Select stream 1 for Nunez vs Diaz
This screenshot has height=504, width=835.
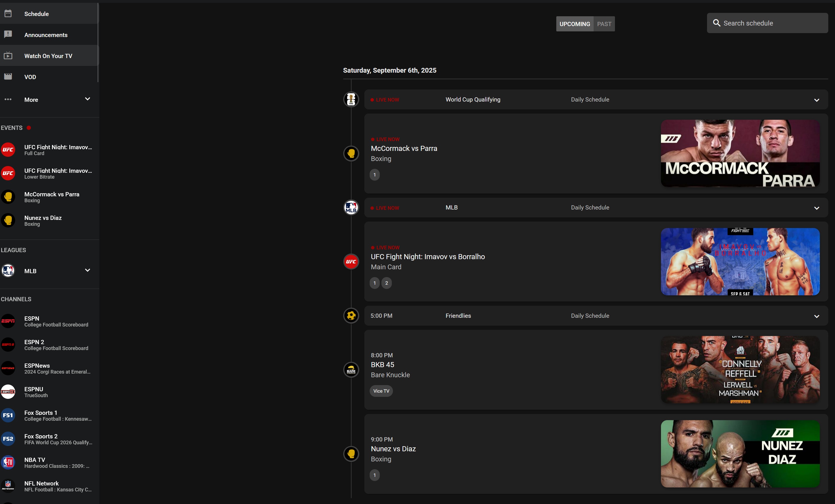click(x=374, y=475)
